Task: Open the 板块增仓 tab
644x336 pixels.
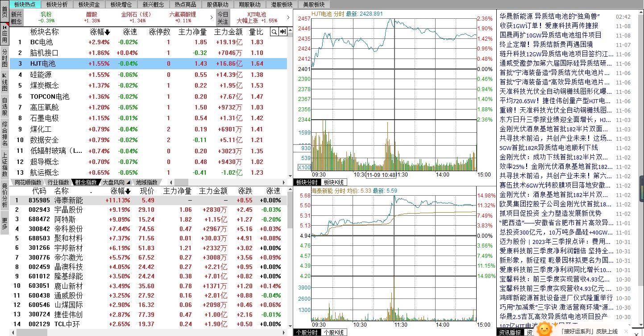Action: point(121,4)
